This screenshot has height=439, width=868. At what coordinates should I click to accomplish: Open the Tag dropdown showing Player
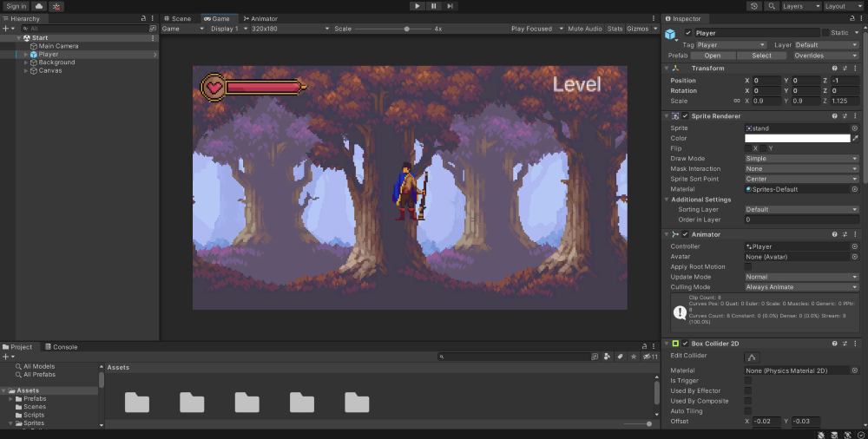pyautogui.click(x=731, y=44)
